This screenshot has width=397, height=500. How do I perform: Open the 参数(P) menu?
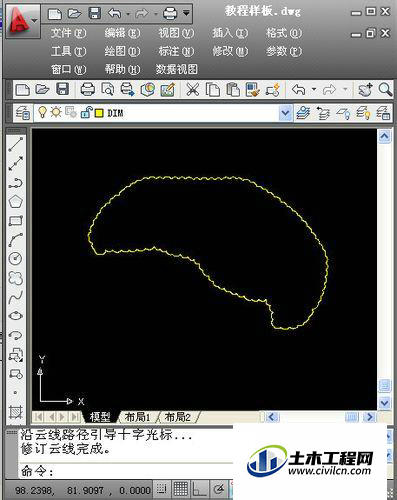point(284,51)
